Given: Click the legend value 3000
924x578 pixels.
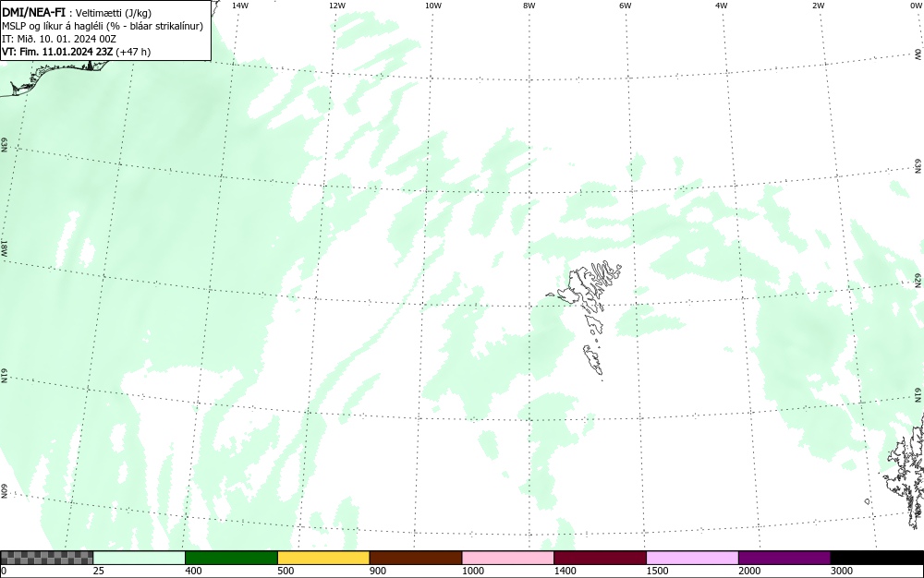Looking at the screenshot, I should click(842, 571).
